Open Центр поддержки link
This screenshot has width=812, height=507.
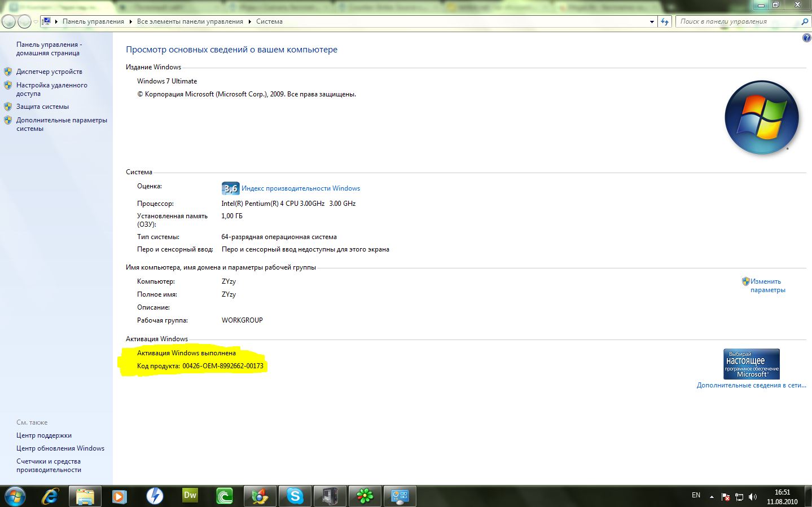pos(44,435)
